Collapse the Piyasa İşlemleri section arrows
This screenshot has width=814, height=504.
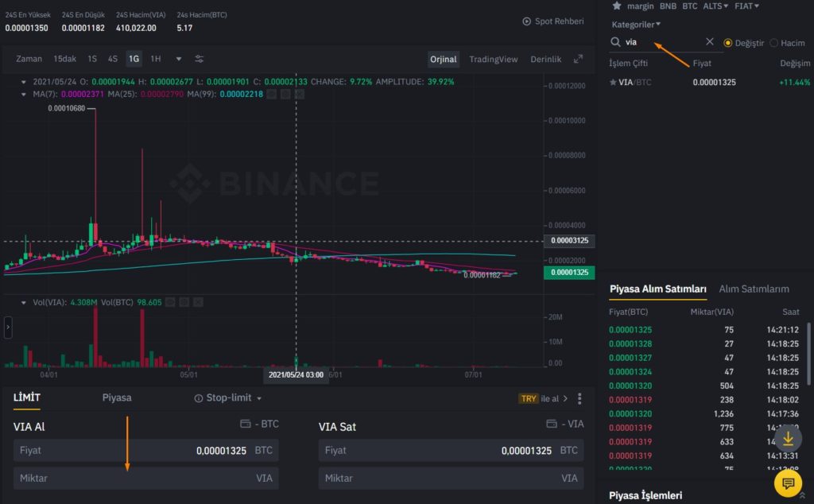click(x=803, y=496)
